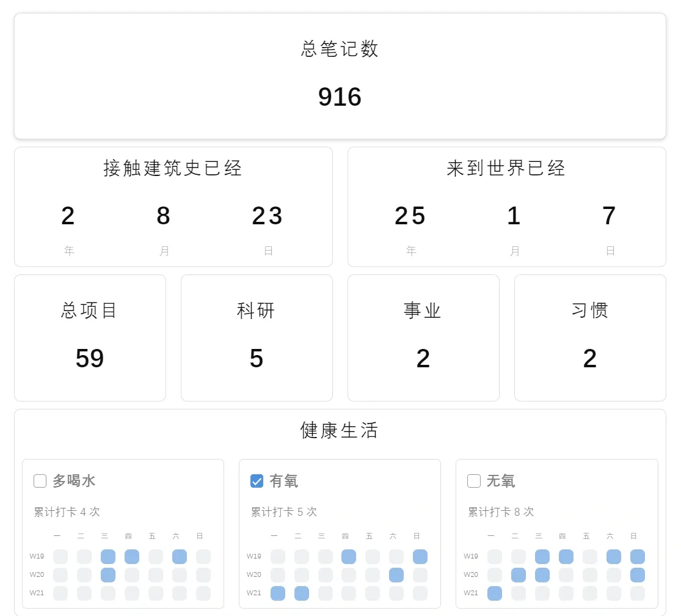
Task: Click the 有氧 W21 Tuesday filled cell
Action: click(302, 593)
